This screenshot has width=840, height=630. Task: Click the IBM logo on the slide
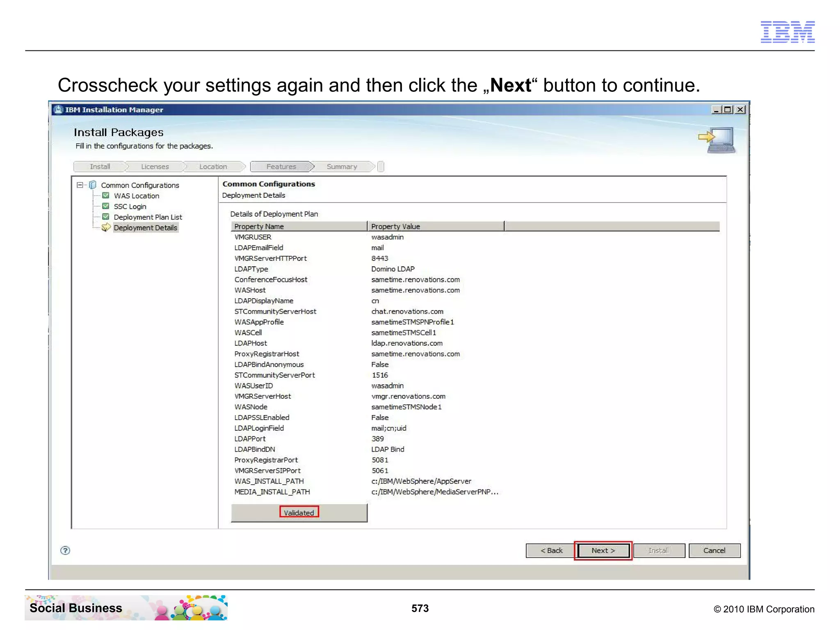pyautogui.click(x=787, y=32)
